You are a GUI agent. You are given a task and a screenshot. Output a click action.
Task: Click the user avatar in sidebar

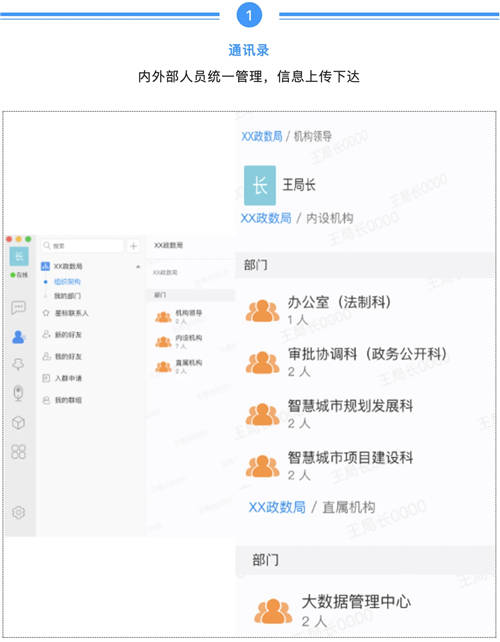[19, 257]
